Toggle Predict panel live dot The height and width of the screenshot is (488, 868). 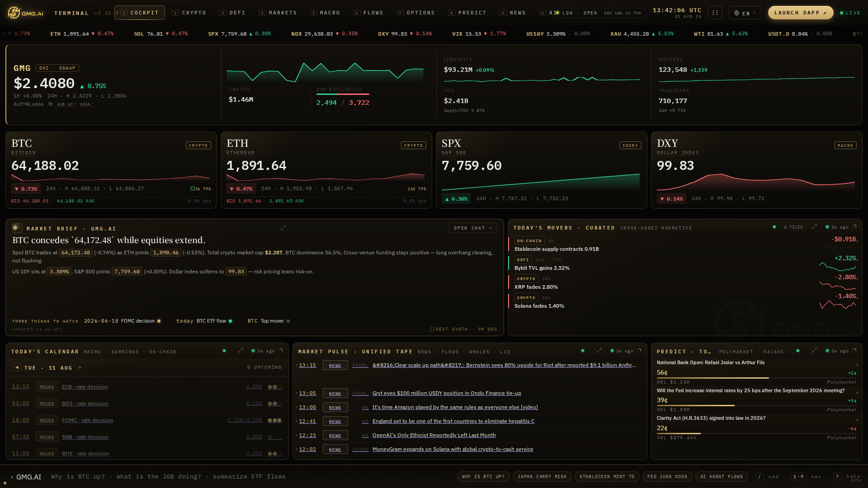coord(798,351)
